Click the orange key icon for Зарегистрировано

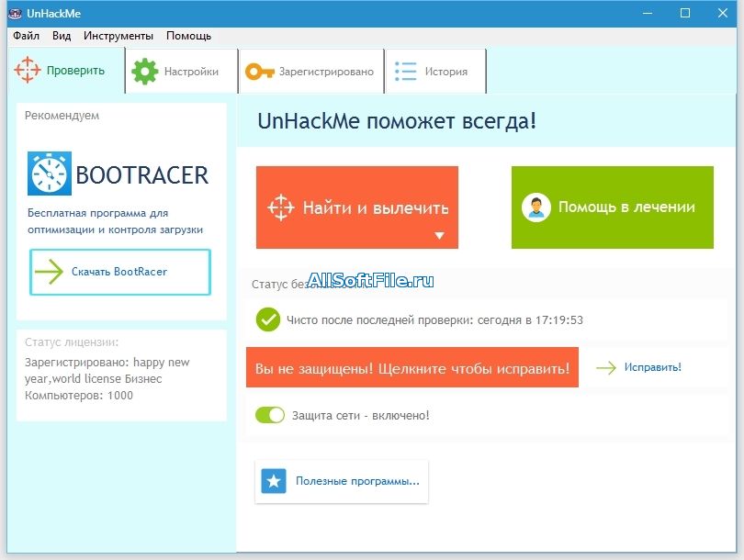tap(260, 72)
